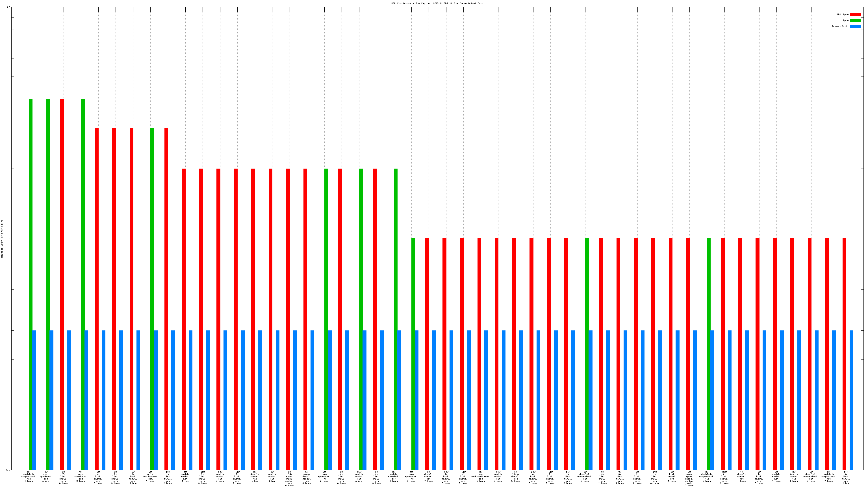Click the y-axis value 1 tick label
Viewport: 868px width, 488px height.
click(9, 238)
